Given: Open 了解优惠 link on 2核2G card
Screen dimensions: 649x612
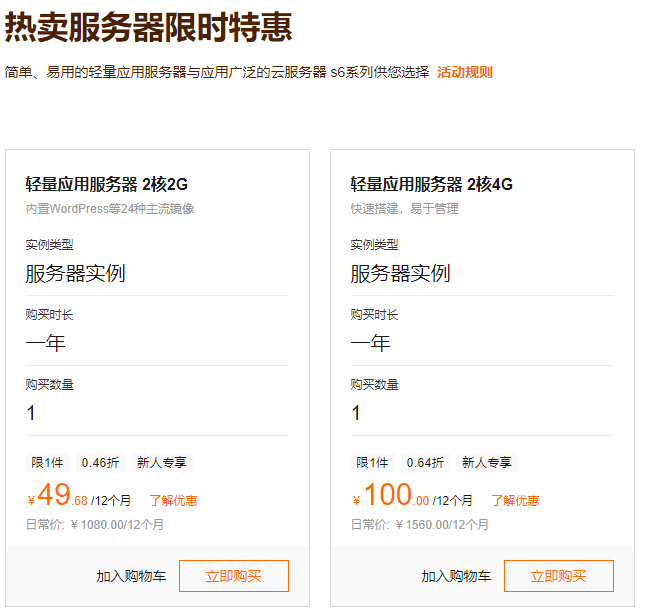Looking at the screenshot, I should [173, 500].
